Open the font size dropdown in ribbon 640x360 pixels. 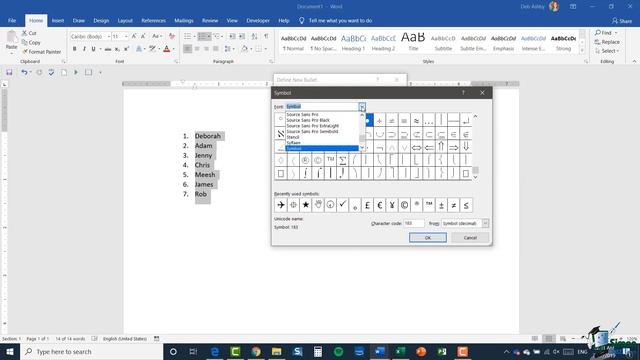point(126,36)
